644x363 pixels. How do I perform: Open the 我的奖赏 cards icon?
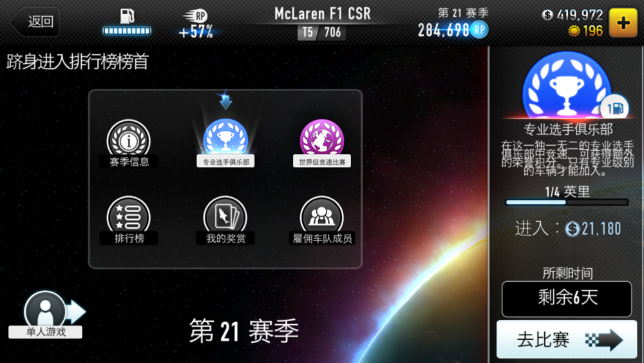point(225,221)
